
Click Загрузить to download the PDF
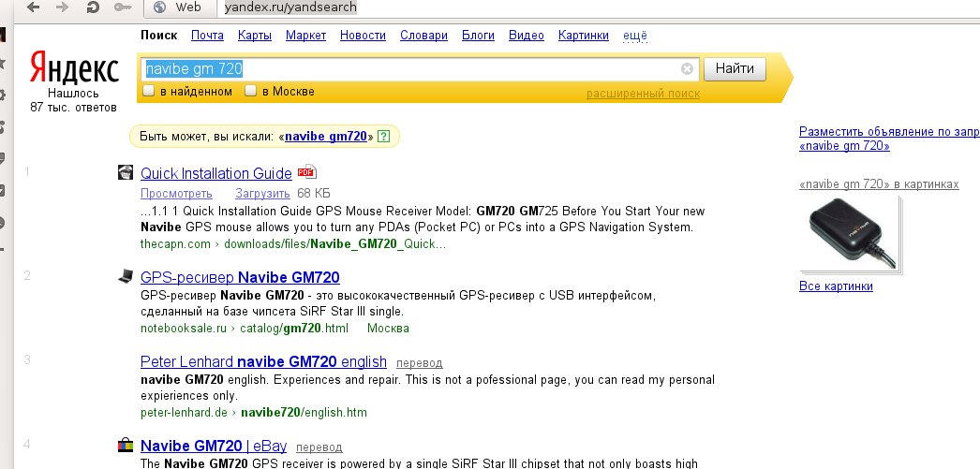point(262,193)
